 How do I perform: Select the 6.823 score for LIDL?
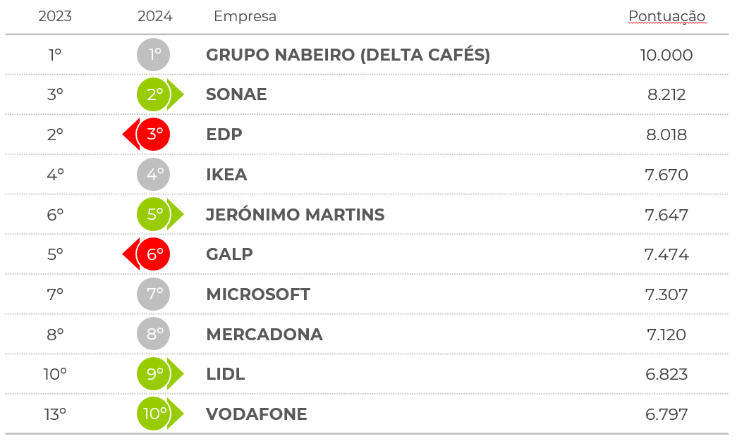(667, 374)
